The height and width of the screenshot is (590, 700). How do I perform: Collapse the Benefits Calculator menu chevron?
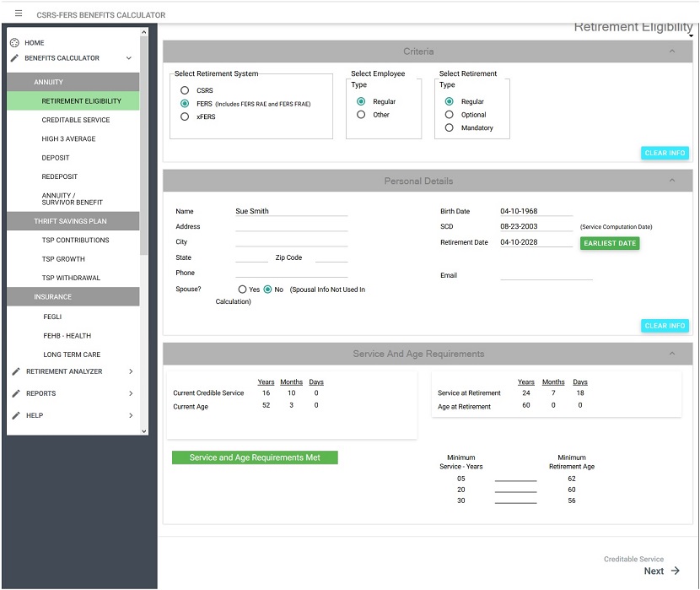point(129,58)
